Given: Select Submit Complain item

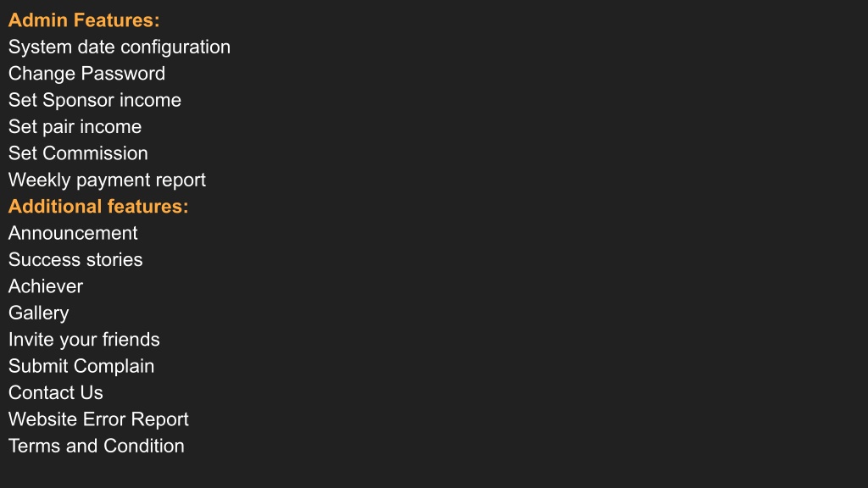Looking at the screenshot, I should point(81,366).
